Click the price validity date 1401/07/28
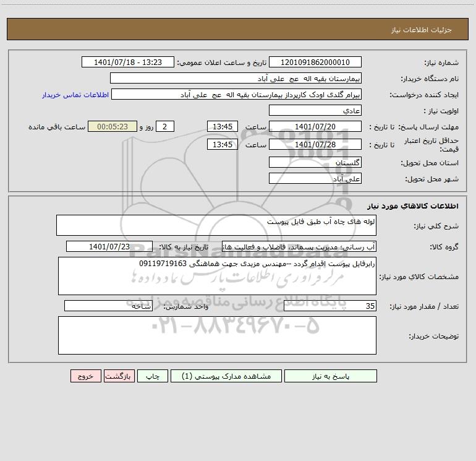The width and height of the screenshot is (476, 461). pos(315,144)
